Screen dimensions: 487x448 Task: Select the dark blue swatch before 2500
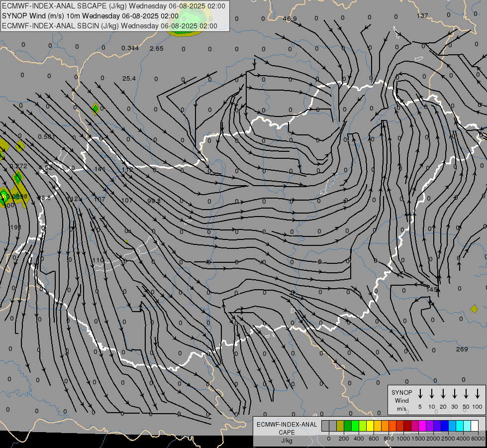(445, 426)
